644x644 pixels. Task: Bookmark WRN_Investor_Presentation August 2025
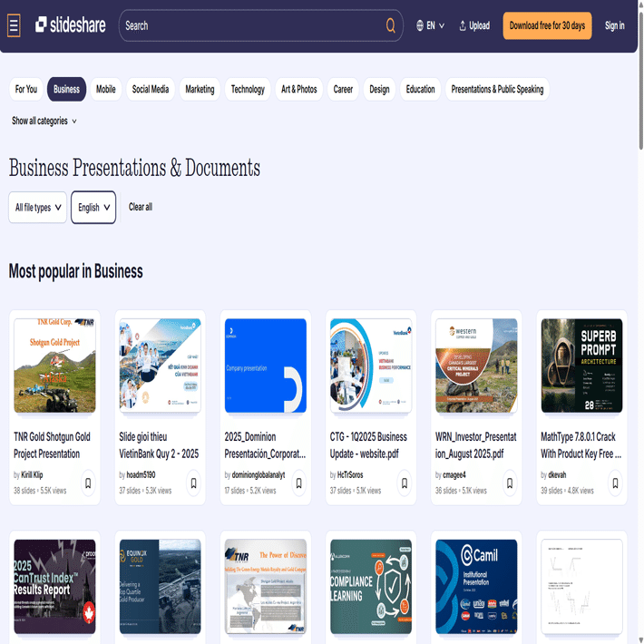510,483
